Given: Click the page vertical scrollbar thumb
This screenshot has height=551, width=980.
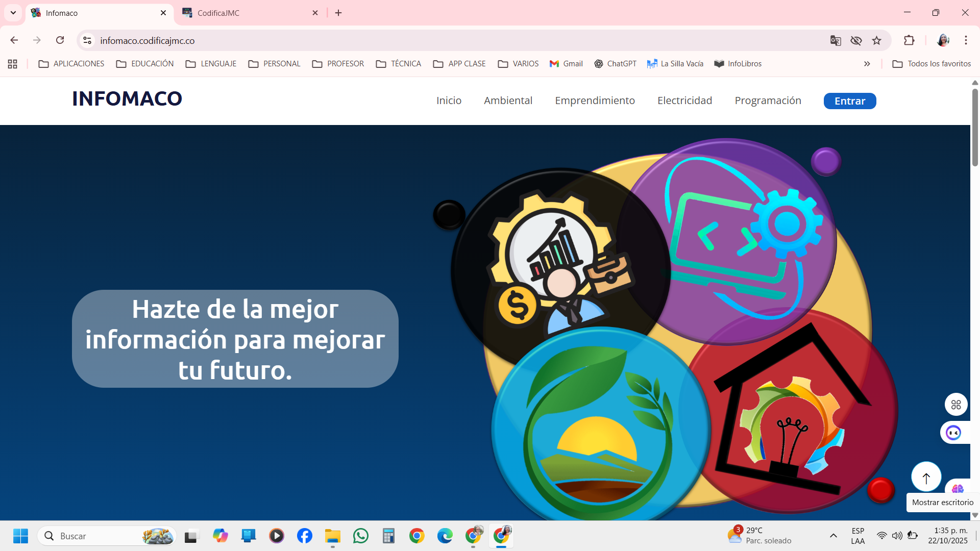Looking at the screenshot, I should click(975, 128).
